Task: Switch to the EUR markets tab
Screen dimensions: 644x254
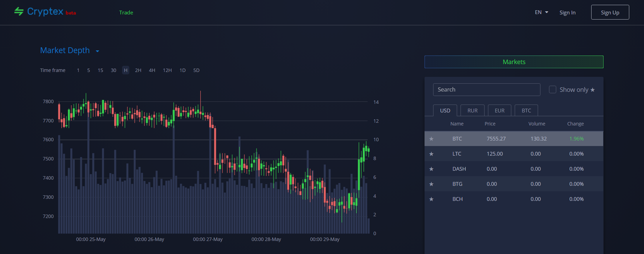Action: pyautogui.click(x=499, y=110)
